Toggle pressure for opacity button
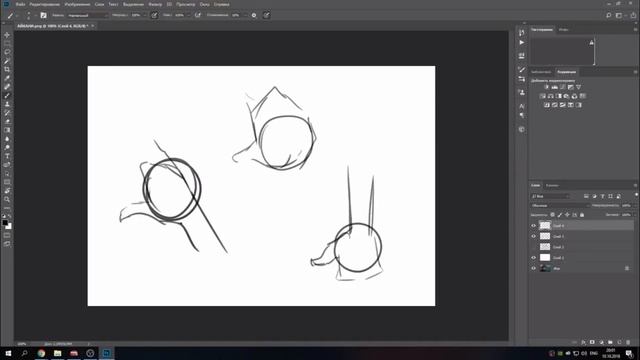Image resolution: width=640 pixels, height=360 pixels. [x=154, y=15]
